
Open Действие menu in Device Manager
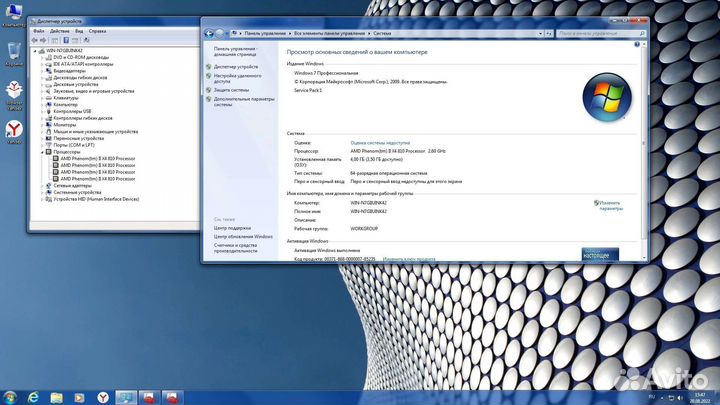click(x=60, y=31)
